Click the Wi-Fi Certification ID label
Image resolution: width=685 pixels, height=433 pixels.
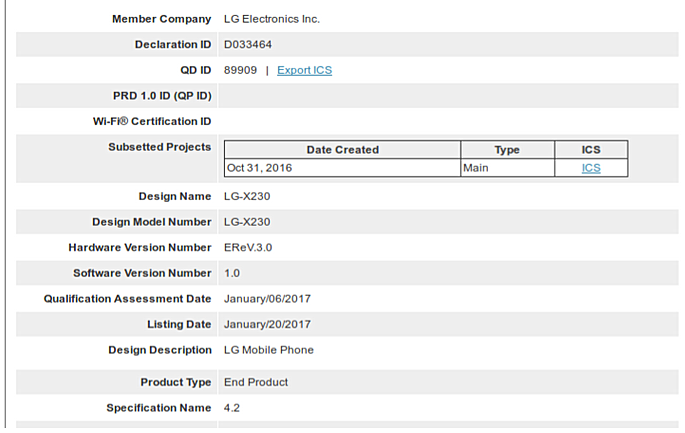(x=151, y=122)
